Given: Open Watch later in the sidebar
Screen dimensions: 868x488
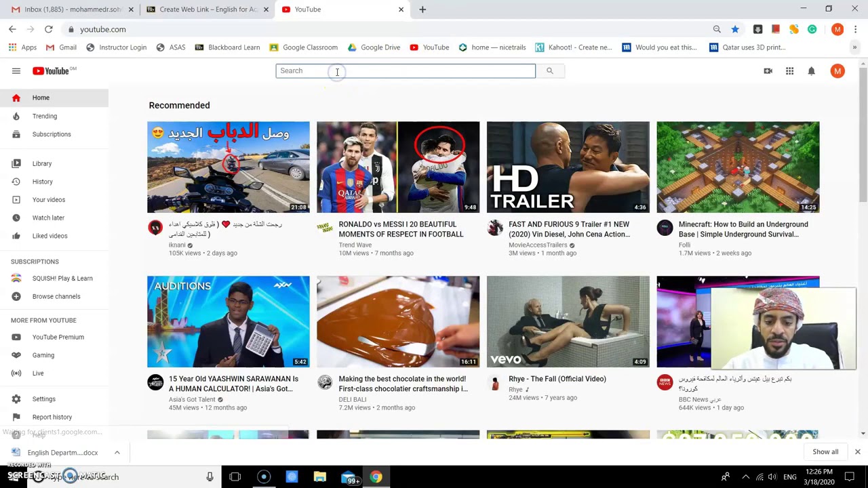Looking at the screenshot, I should point(54,218).
